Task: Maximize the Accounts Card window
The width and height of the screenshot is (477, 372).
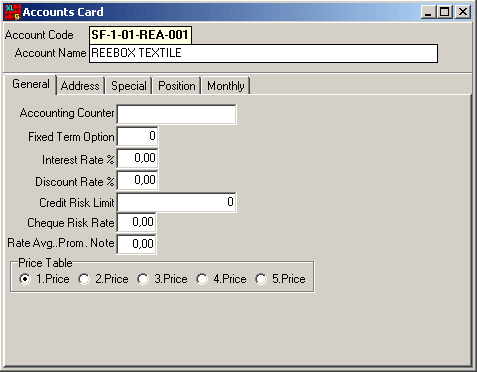Action: [444, 12]
